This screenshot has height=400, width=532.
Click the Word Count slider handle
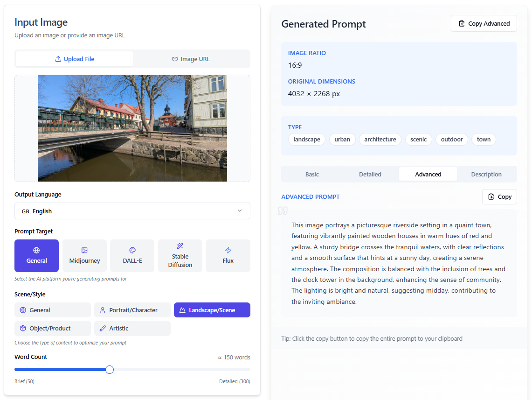pos(110,370)
